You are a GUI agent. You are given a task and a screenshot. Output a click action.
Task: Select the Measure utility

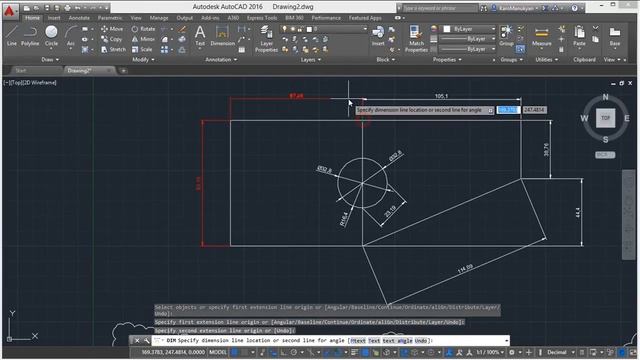coord(542,36)
